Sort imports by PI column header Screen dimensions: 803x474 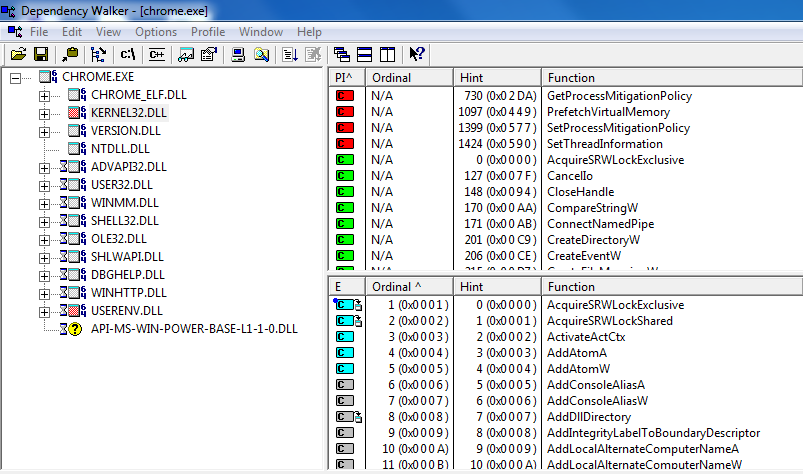tap(347, 78)
